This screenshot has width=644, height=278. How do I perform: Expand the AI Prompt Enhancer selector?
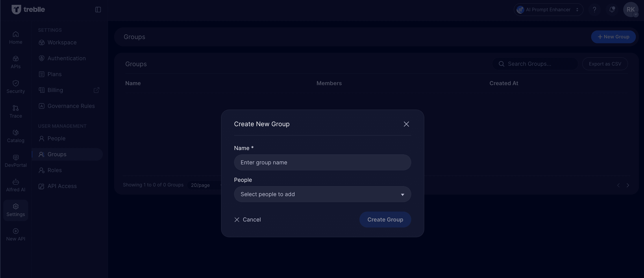[548, 9]
